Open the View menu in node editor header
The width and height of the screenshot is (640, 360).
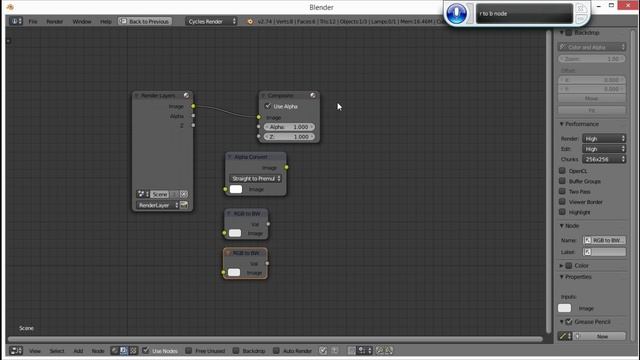point(35,351)
